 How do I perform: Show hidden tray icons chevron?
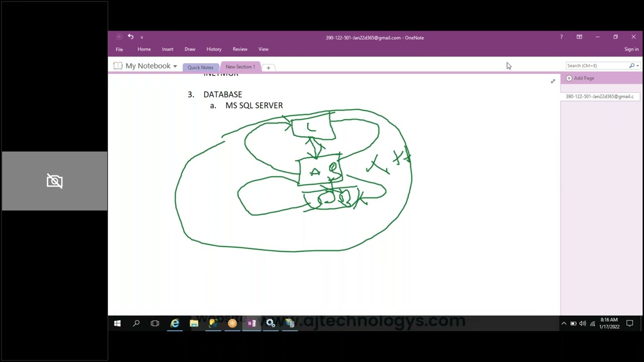[x=563, y=323]
